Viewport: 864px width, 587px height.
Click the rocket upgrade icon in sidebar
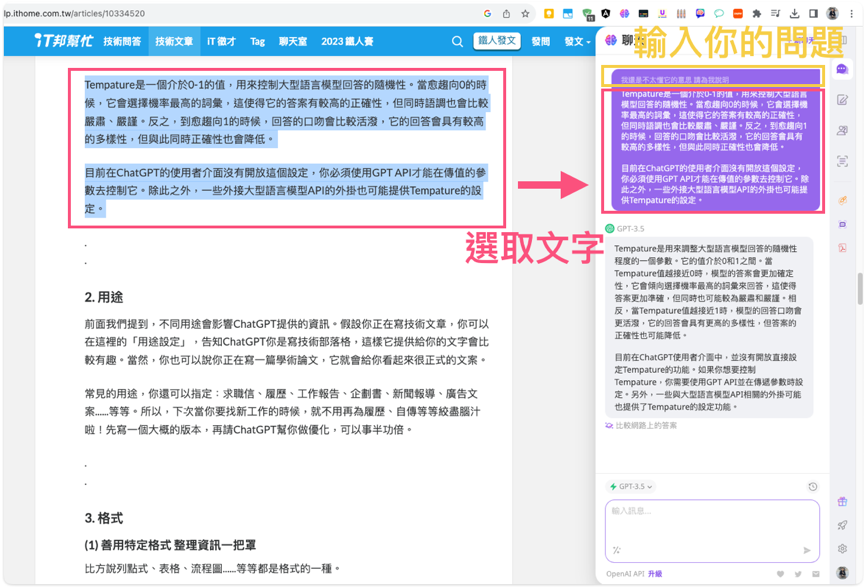click(x=842, y=525)
